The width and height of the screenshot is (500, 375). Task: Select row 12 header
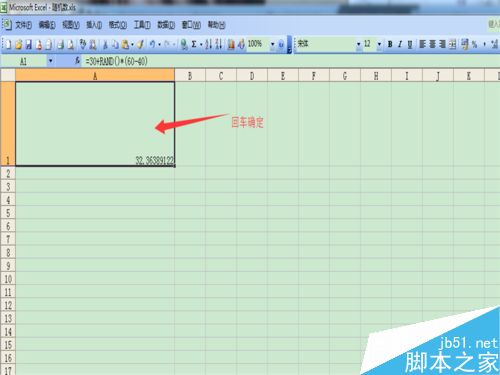(x=8, y=305)
